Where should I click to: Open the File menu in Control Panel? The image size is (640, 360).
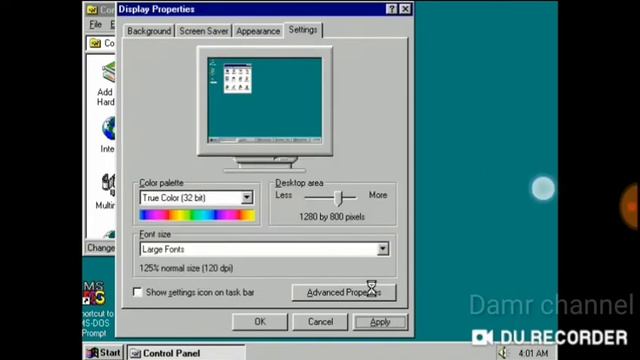pyautogui.click(x=96, y=24)
